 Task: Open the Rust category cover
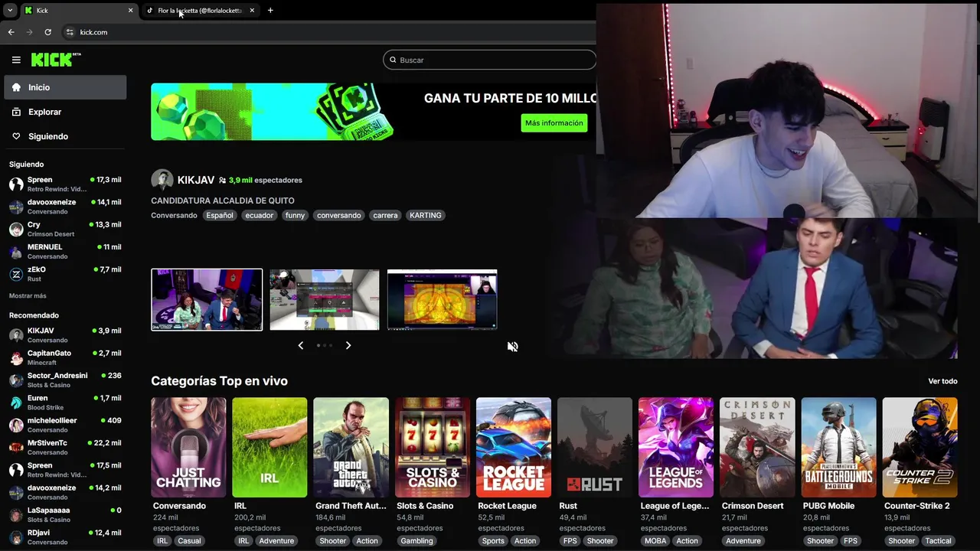tap(595, 447)
